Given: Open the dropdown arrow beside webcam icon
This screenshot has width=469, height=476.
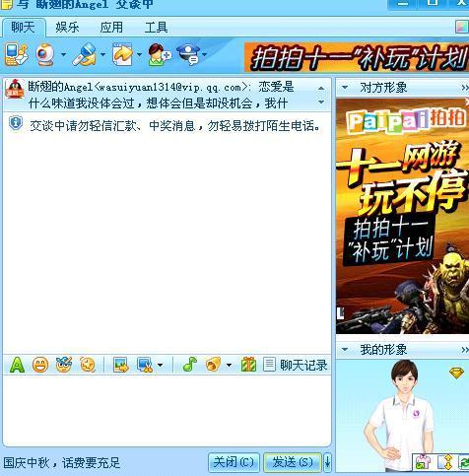Looking at the screenshot, I should click(x=63, y=54).
